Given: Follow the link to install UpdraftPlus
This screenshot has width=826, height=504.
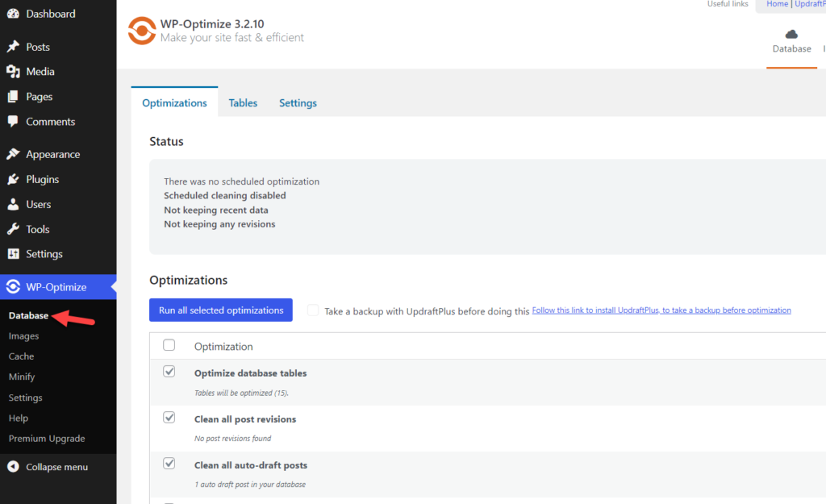Looking at the screenshot, I should pos(661,310).
